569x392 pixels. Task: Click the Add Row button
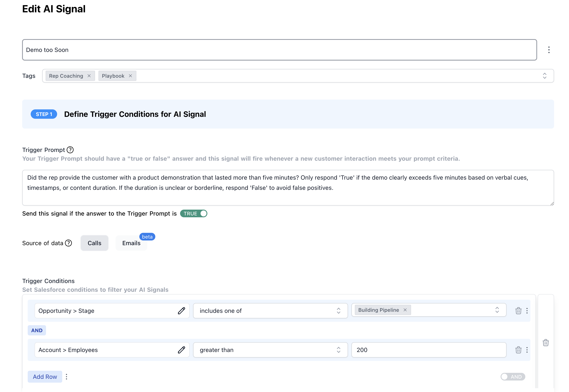click(45, 376)
